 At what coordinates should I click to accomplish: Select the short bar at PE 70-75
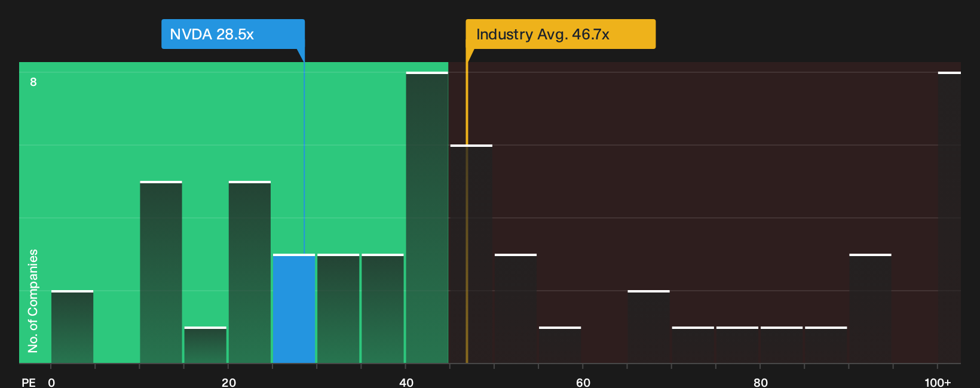point(693,345)
